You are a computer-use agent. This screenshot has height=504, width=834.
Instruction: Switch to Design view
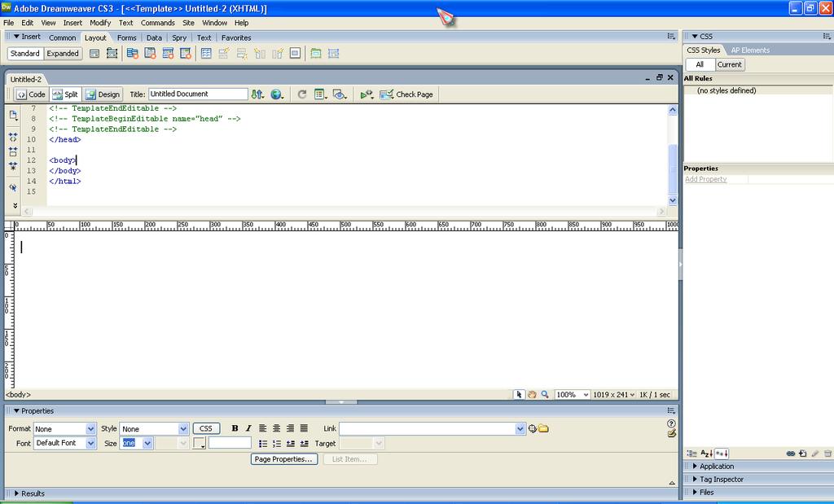click(103, 94)
